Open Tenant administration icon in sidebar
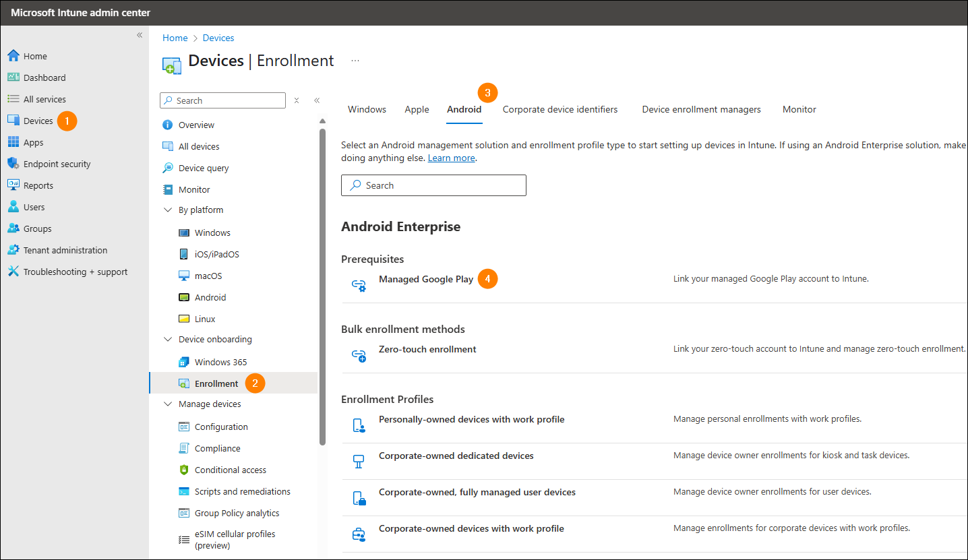 pyautogui.click(x=13, y=250)
